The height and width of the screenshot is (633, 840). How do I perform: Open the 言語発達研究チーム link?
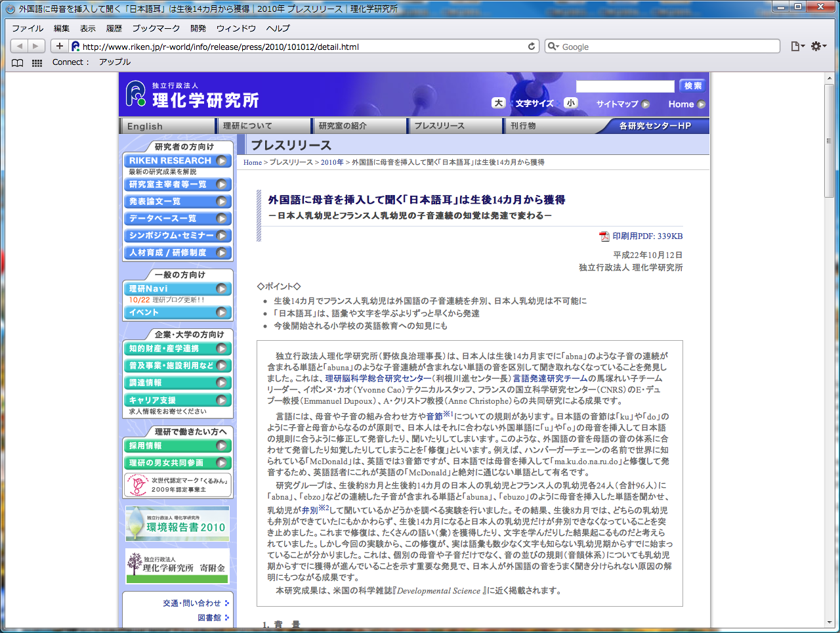550,379
